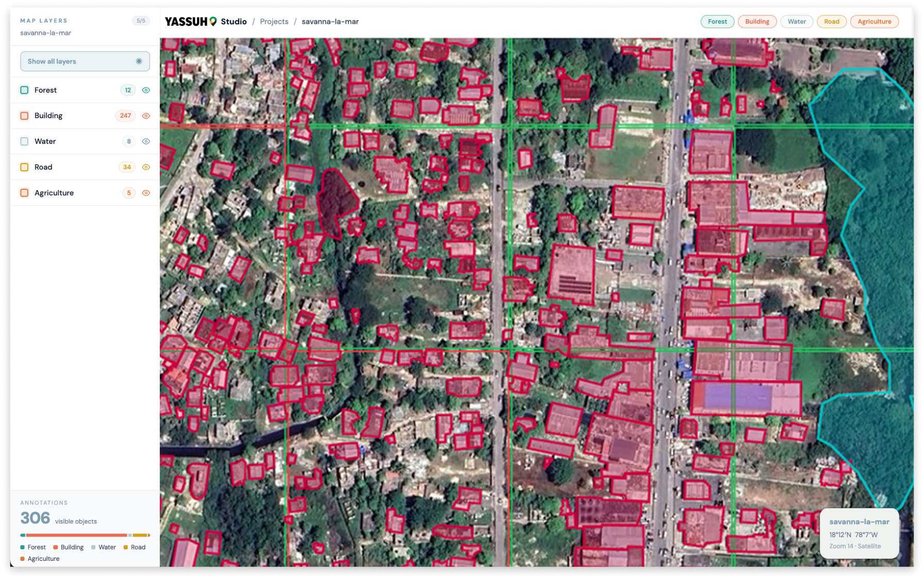Toggle Forest layer visibility eye icon
Viewport: 924px width, 582px height.
click(146, 90)
